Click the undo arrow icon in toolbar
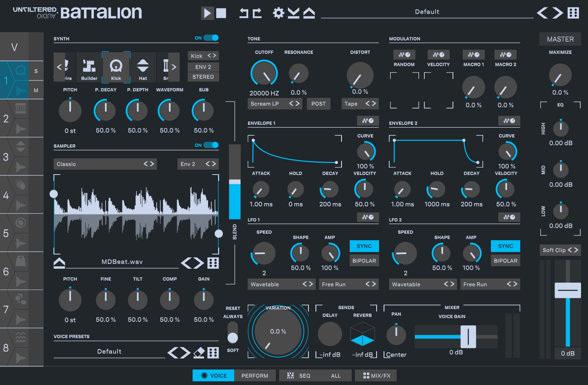 244,13
